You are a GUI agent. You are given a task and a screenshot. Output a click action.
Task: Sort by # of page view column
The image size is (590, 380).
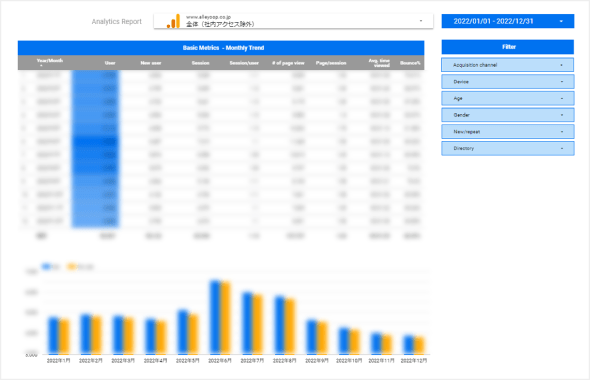(x=288, y=63)
